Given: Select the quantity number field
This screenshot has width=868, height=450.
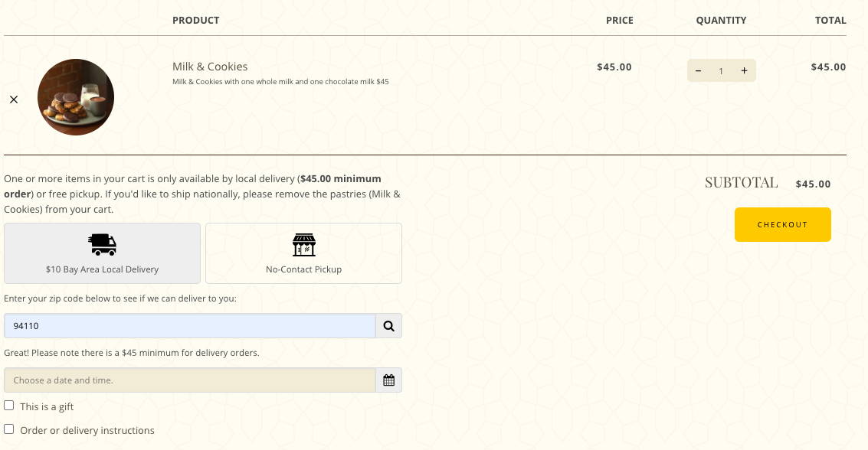Looking at the screenshot, I should coord(721,70).
